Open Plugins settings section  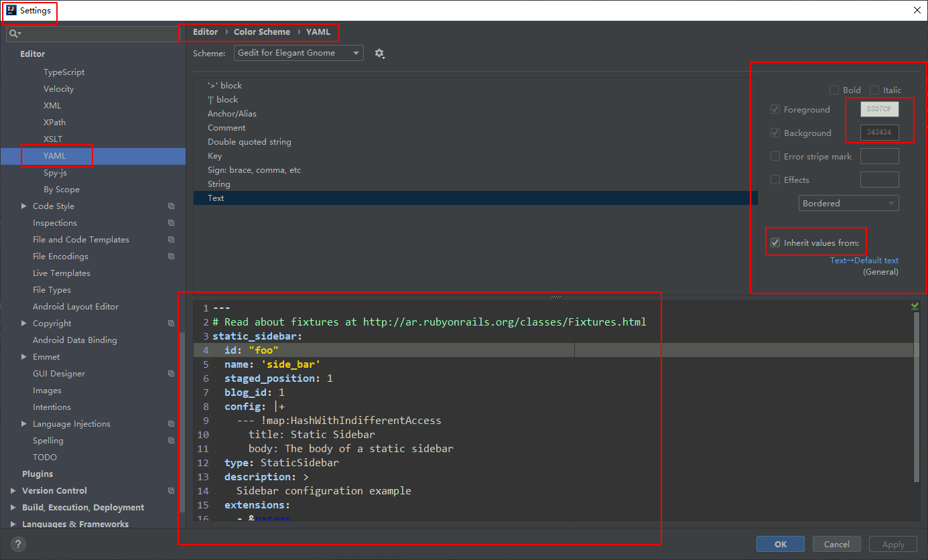point(38,474)
